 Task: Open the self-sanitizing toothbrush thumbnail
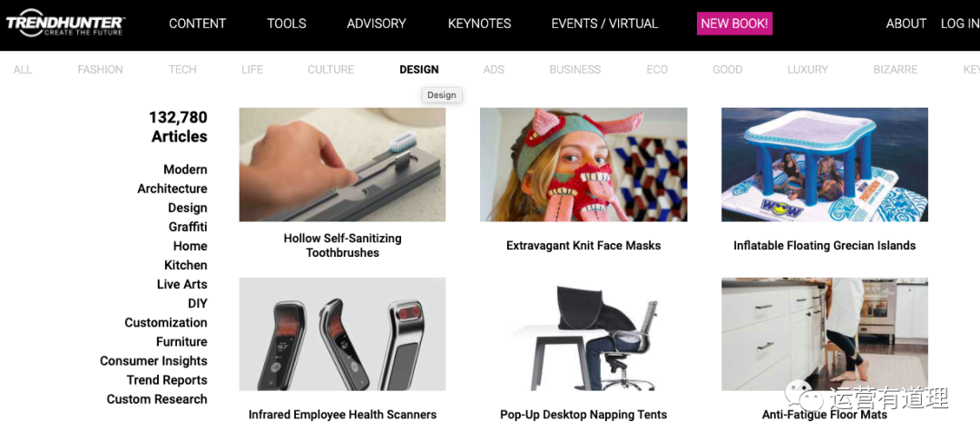(x=342, y=164)
